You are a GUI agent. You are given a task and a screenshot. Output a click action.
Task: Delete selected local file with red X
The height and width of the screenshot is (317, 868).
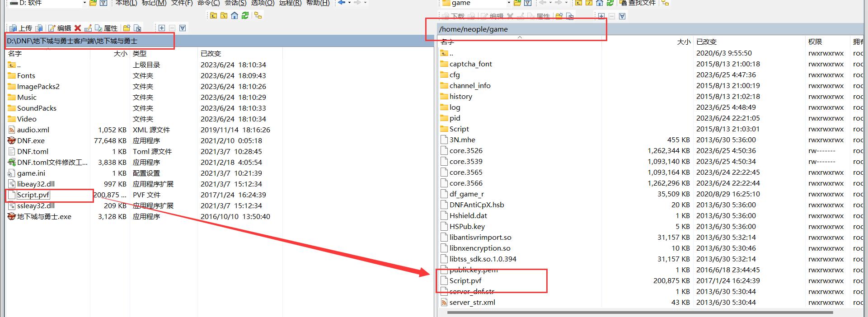pyautogui.click(x=78, y=28)
